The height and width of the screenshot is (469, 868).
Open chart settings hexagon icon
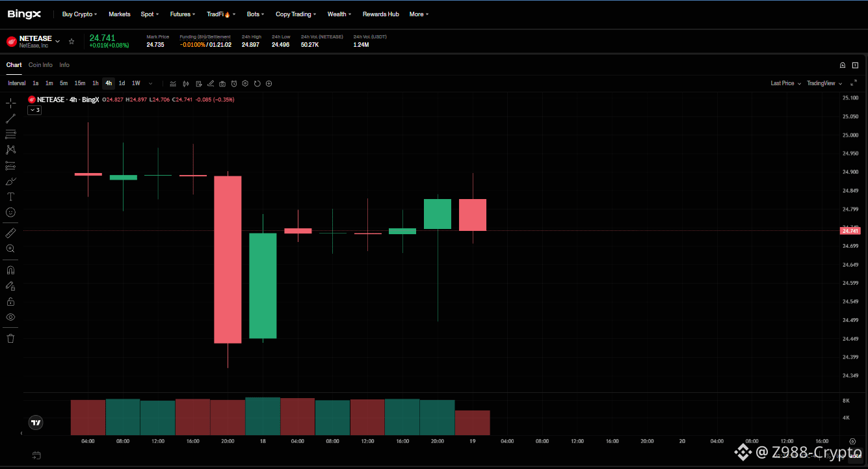(245, 83)
